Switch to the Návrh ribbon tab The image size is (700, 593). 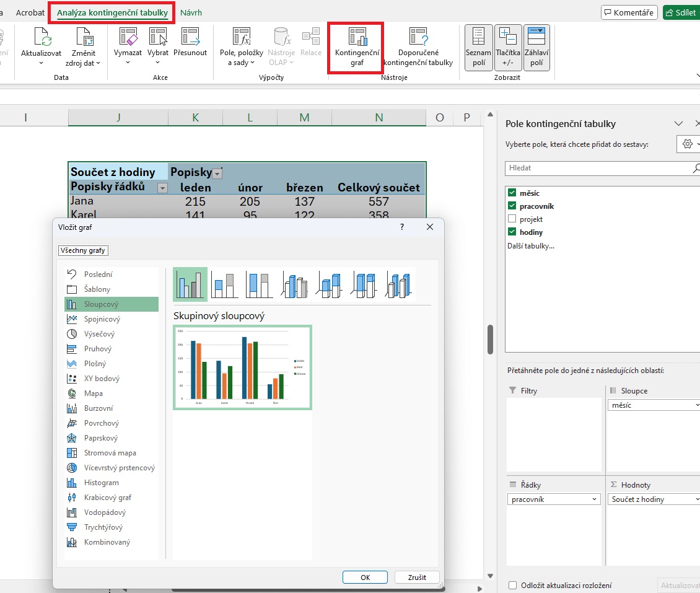coord(191,12)
